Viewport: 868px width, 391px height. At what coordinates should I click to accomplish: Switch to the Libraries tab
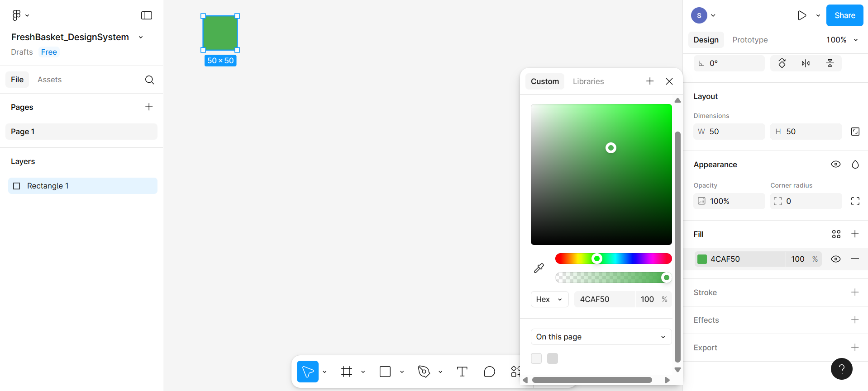[588, 81]
